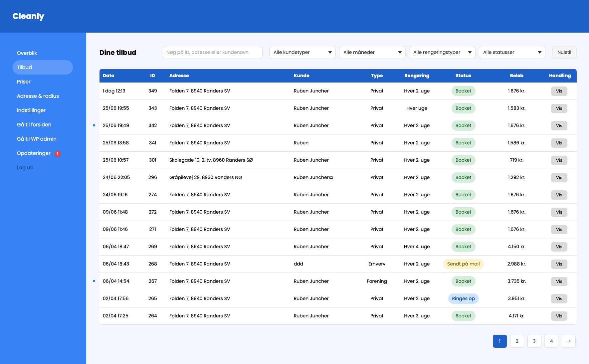Focus the ID, adresse, kundenavn search field
The height and width of the screenshot is (364, 589).
(x=212, y=52)
